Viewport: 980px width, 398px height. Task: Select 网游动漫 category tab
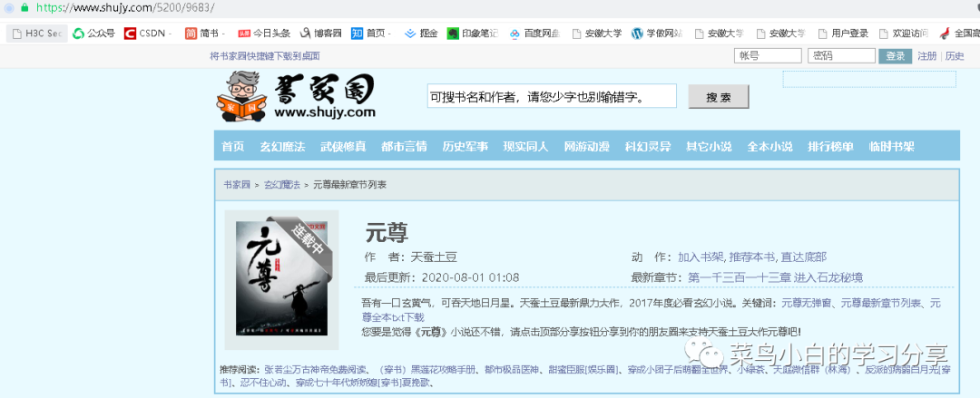587,147
